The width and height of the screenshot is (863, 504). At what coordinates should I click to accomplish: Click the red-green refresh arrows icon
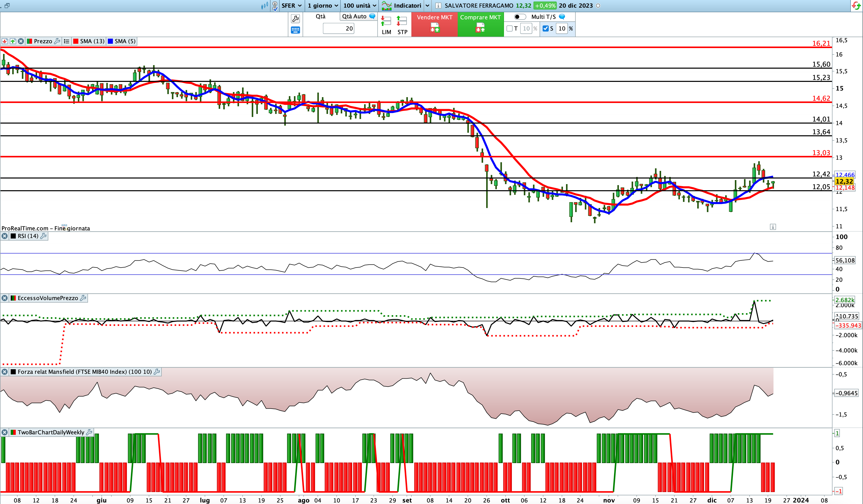click(x=856, y=6)
